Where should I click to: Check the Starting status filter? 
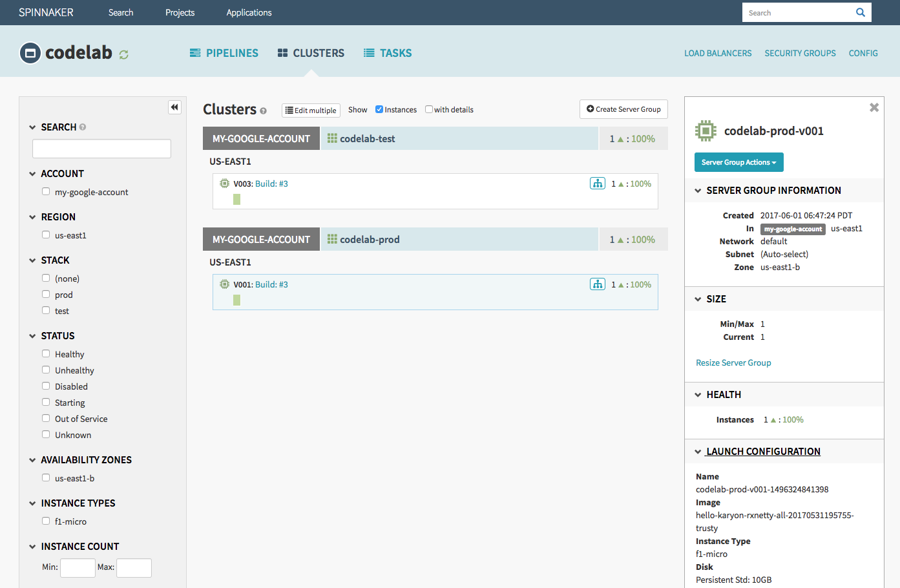click(46, 402)
